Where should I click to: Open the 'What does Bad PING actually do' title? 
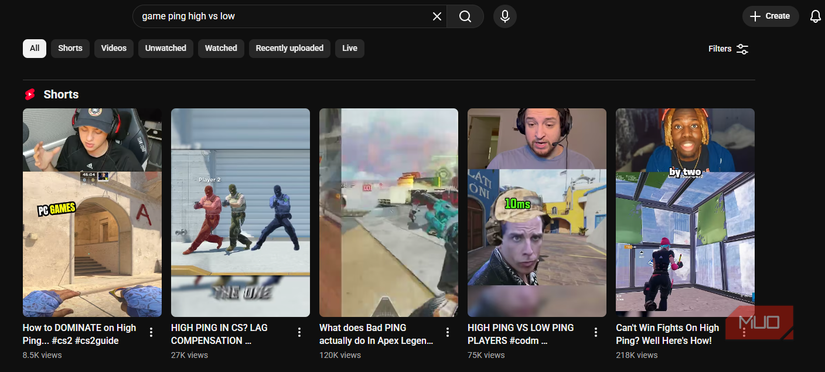pyautogui.click(x=376, y=334)
